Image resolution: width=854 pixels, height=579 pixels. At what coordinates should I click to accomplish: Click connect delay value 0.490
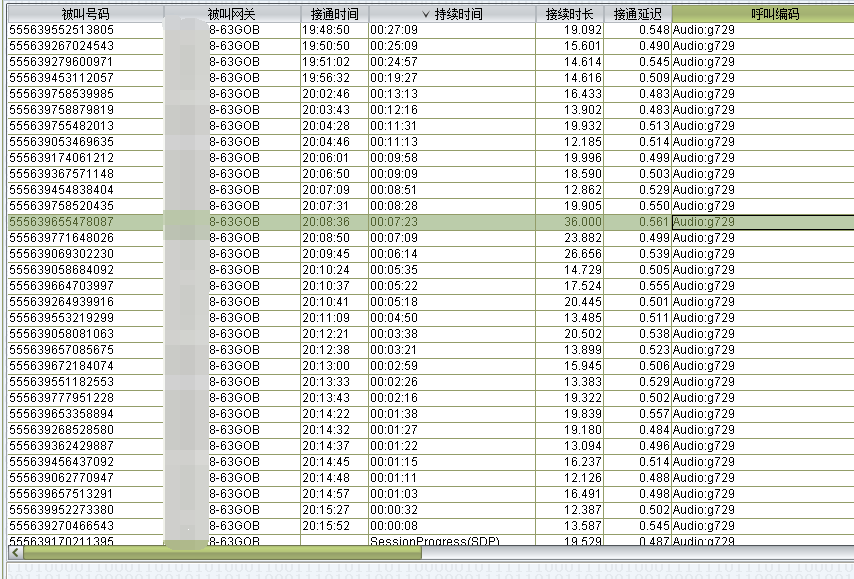[x=654, y=46]
